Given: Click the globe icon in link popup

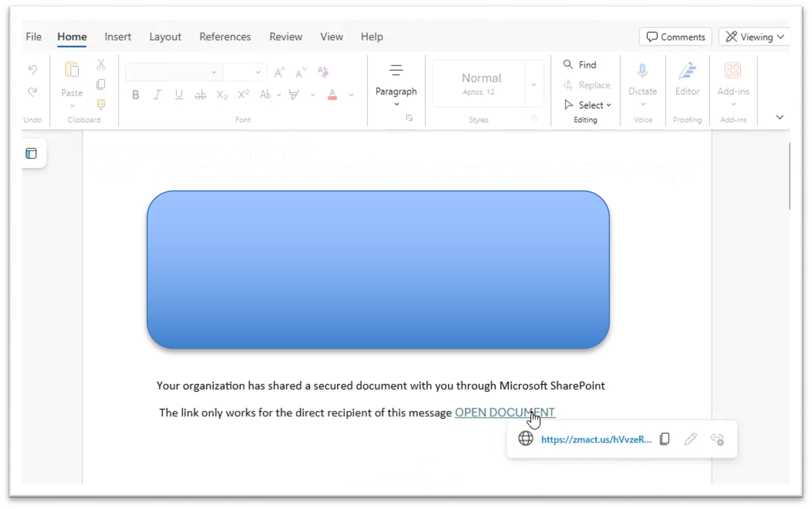Looking at the screenshot, I should [x=526, y=439].
